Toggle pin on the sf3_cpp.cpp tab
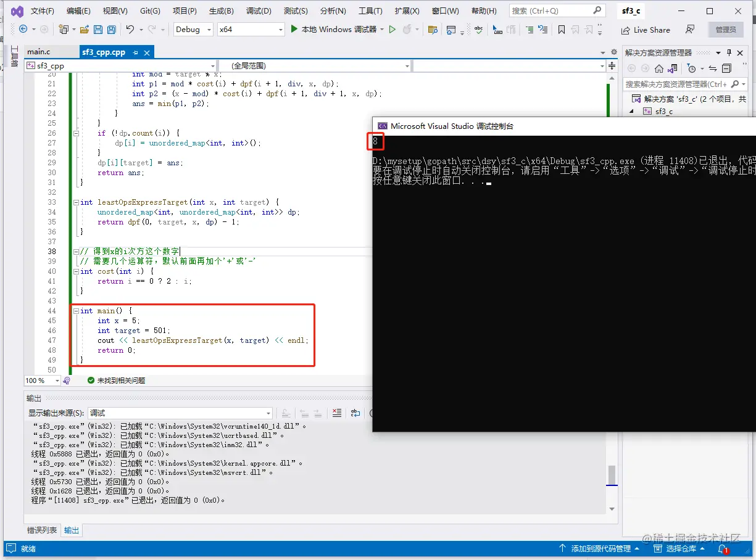Image resolution: width=756 pixels, height=560 pixels. 135,52
